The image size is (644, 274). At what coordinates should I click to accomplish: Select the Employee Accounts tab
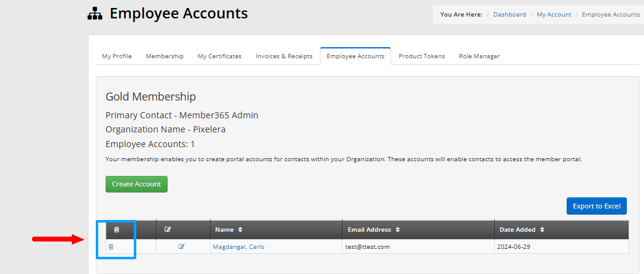(x=355, y=56)
